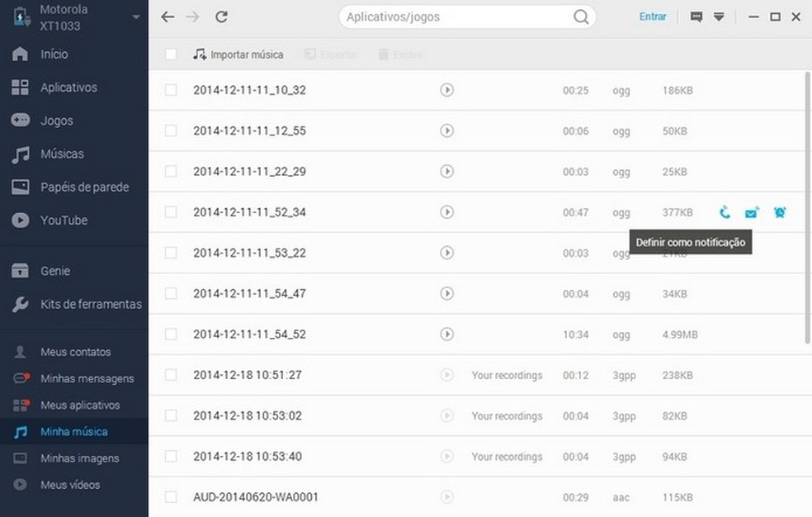Click the Exportar button

[331, 55]
